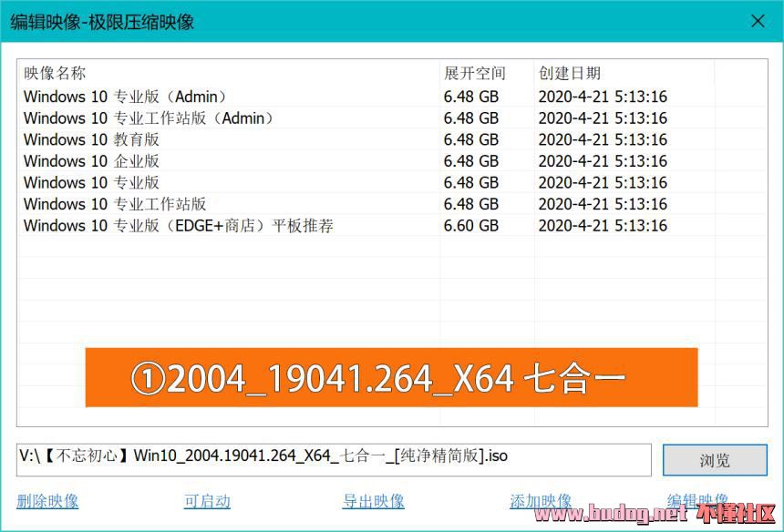Click the 可启动 link
The width and height of the screenshot is (784, 532).
pos(207,501)
